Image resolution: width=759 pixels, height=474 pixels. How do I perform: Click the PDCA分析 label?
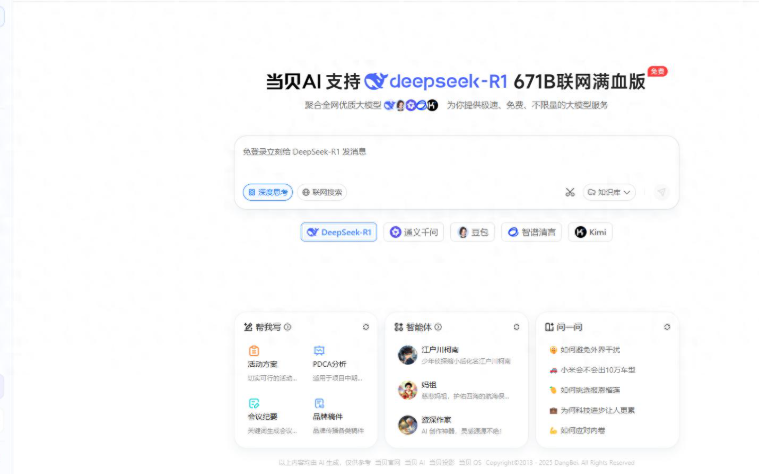(x=330, y=364)
